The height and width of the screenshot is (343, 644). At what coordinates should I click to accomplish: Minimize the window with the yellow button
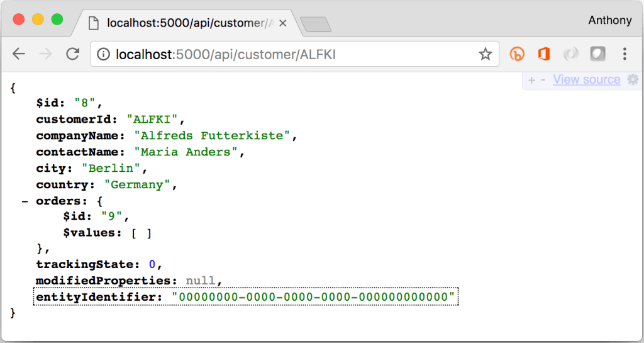coord(38,20)
